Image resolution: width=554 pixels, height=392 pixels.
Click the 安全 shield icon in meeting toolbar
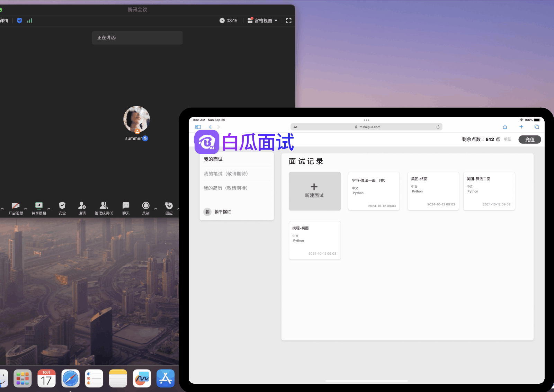point(62,205)
